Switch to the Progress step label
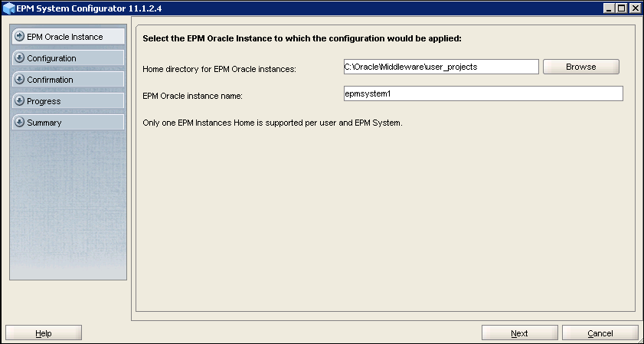This screenshot has width=644, height=344. pyautogui.click(x=44, y=101)
